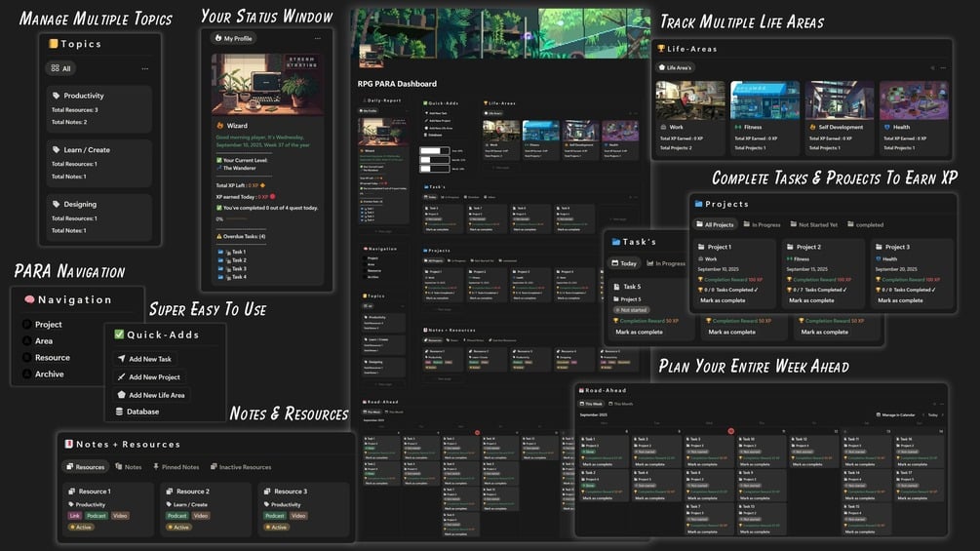Viewport: 980px width, 551px height.
Task: Click the grid icon on the All view
Action: click(55, 68)
